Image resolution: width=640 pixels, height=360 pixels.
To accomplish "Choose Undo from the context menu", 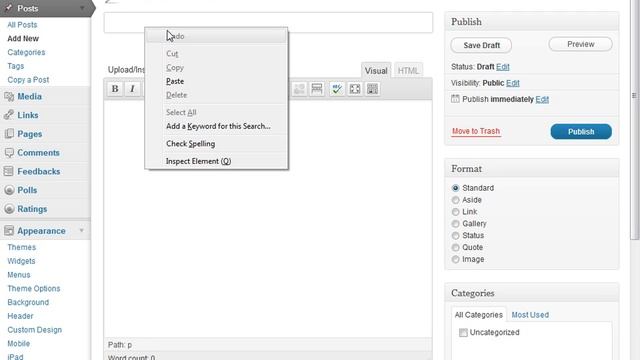I will click(x=216, y=36).
